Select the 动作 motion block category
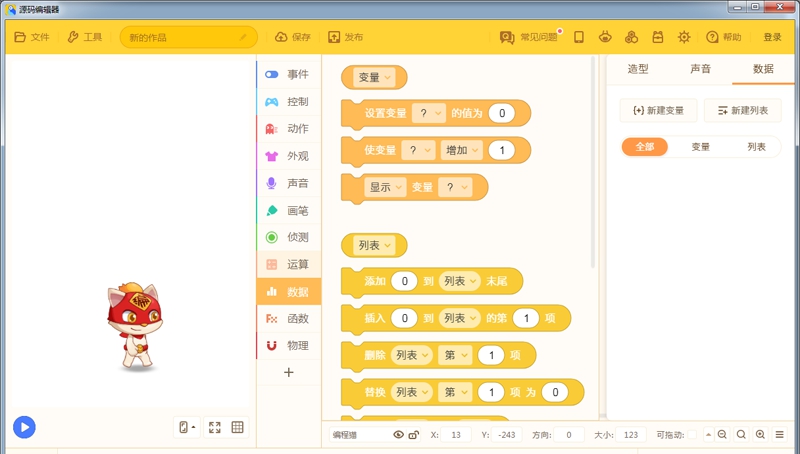The height and width of the screenshot is (454, 800). 289,129
